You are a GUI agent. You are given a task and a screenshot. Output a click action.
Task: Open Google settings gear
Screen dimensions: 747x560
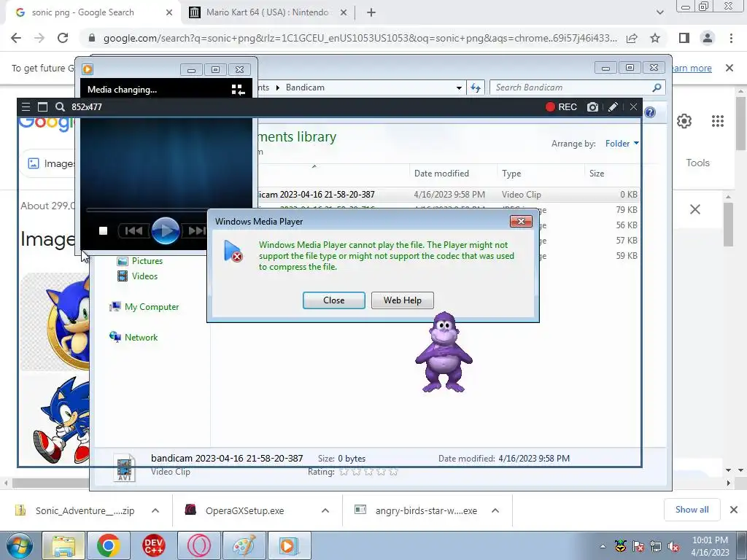pos(684,121)
